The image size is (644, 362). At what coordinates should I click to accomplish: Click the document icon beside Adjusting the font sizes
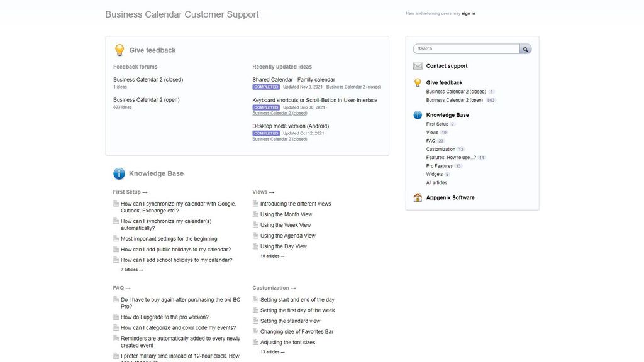[255, 343]
